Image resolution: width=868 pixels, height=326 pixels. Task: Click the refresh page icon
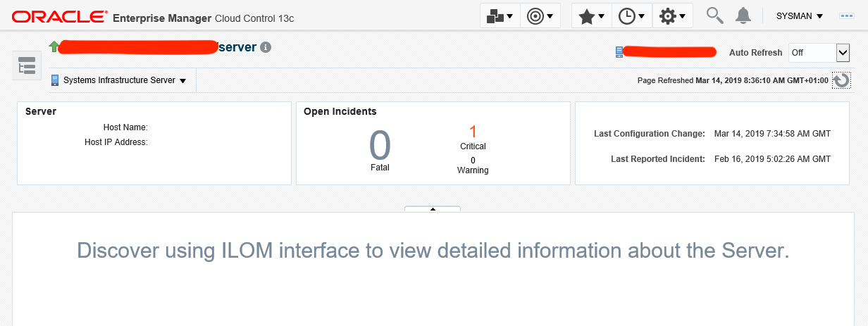pos(841,81)
